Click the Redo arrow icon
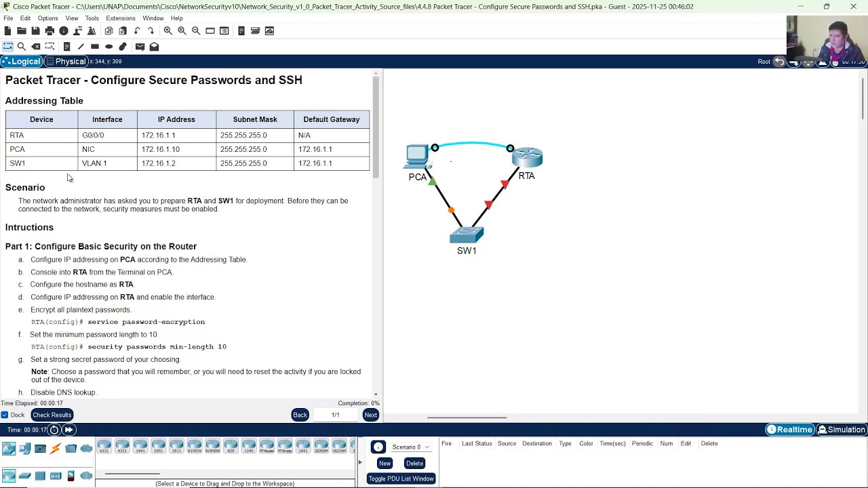The image size is (868, 488). 151,30
